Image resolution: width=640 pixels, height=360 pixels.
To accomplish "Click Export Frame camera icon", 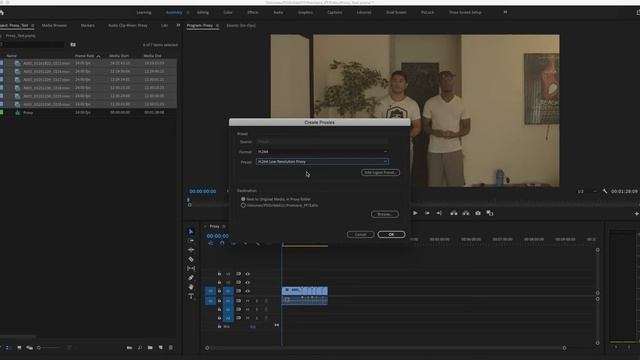I will click(x=478, y=213).
